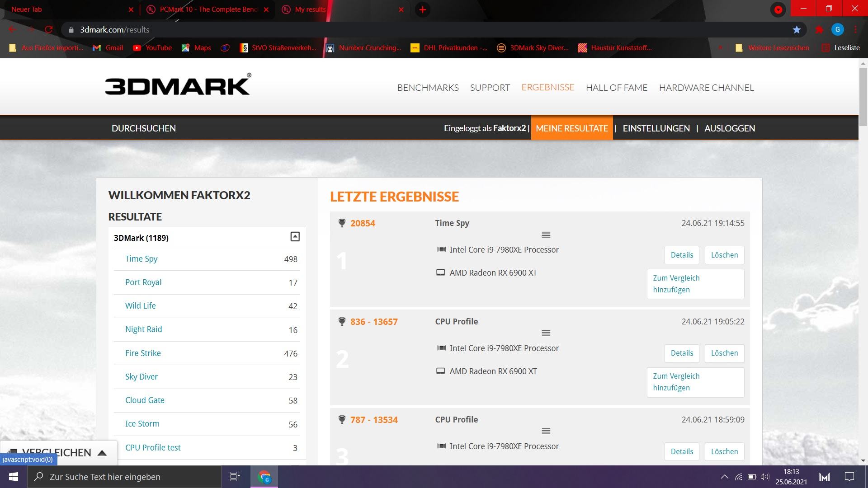This screenshot has height=488, width=868.
Task: Open Maps bookmark
Action: [196, 48]
